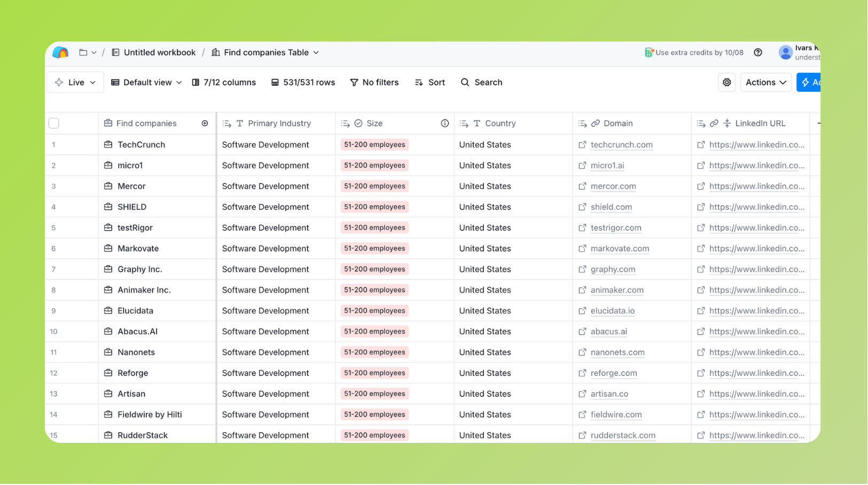Open the No filters menu

(x=374, y=82)
